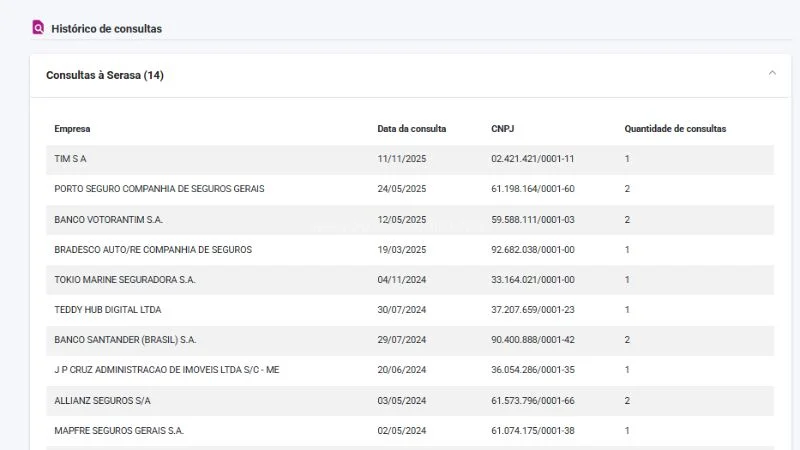This screenshot has height=450, width=800.
Task: Click the date 20/06/2024
Action: (x=402, y=370)
